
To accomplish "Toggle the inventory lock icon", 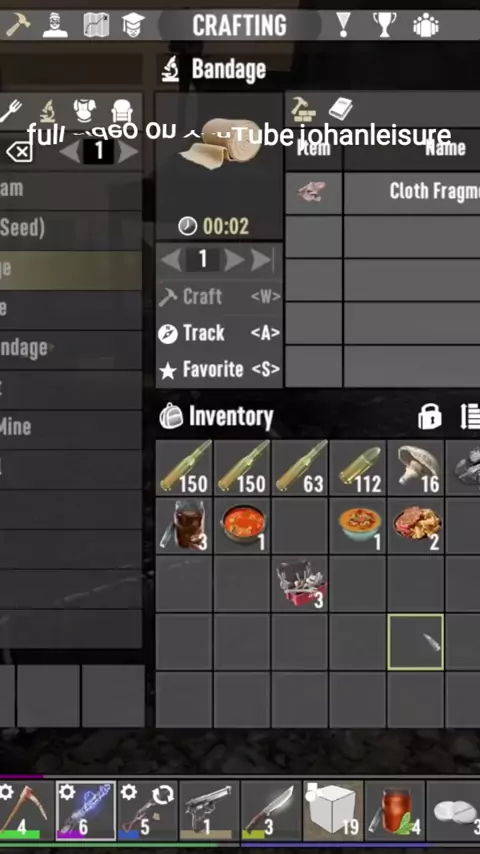I will [x=429, y=417].
